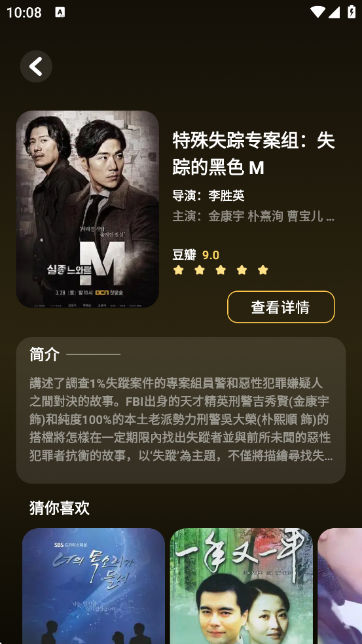Open the 一年又一年 recommendation poster
The width and height of the screenshot is (362, 644).
tap(241, 586)
